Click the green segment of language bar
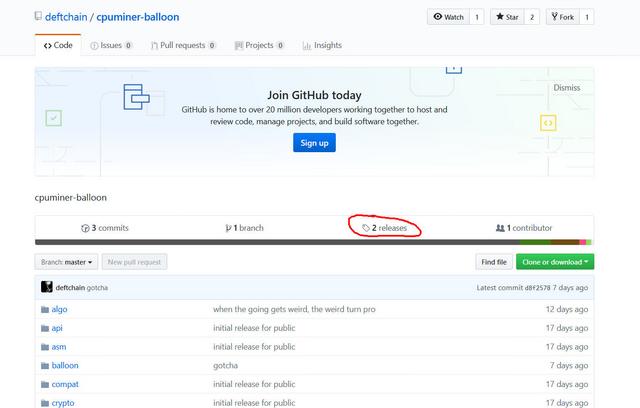 pos(535,242)
